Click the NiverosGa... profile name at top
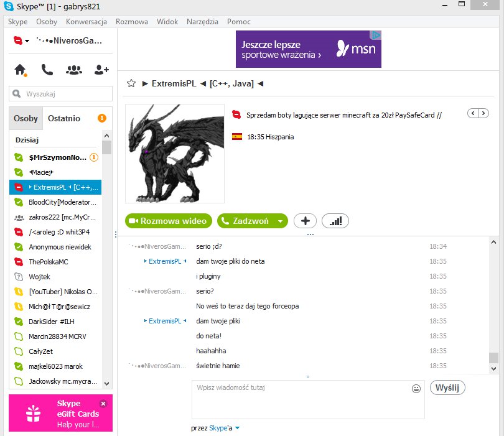 tap(69, 41)
